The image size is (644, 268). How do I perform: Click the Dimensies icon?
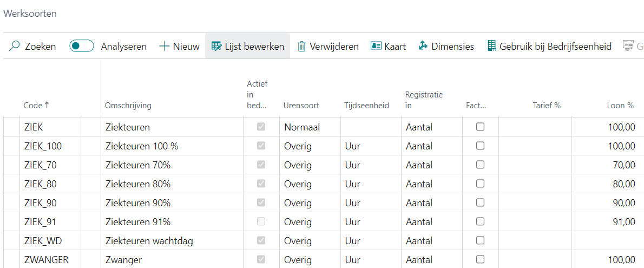(x=423, y=47)
